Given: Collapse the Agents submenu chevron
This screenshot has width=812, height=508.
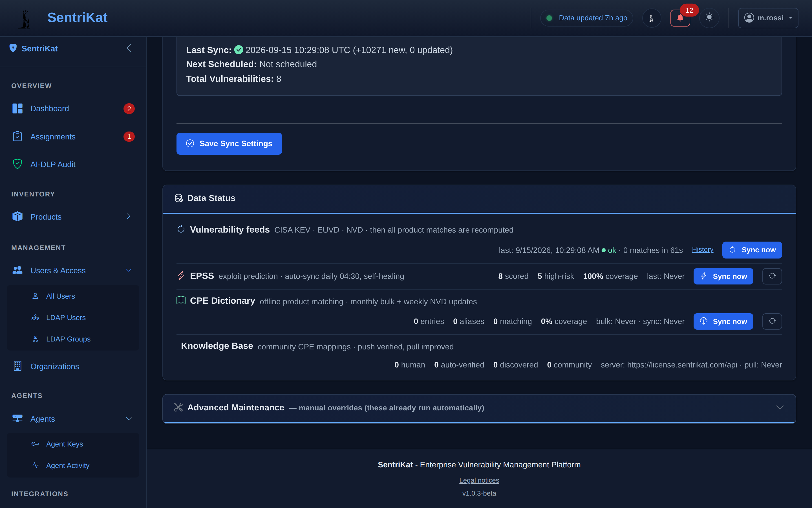Looking at the screenshot, I should pyautogui.click(x=129, y=419).
